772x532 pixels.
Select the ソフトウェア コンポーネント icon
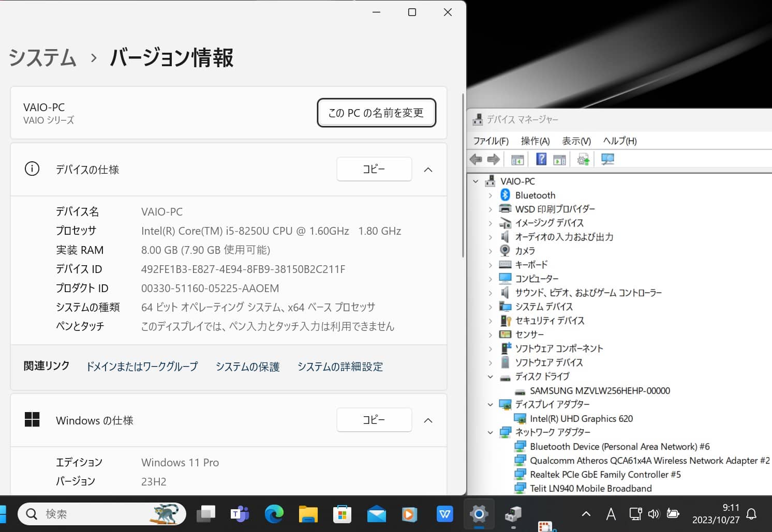[506, 348]
